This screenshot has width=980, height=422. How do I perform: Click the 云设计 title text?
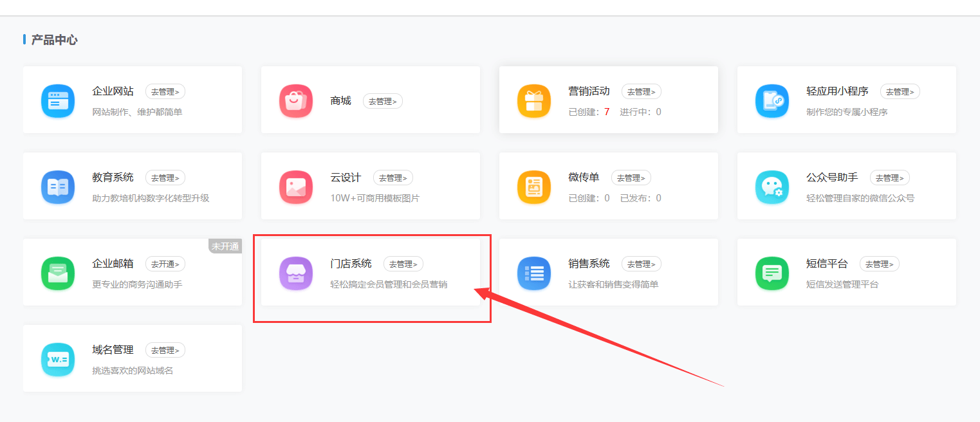pos(346,178)
